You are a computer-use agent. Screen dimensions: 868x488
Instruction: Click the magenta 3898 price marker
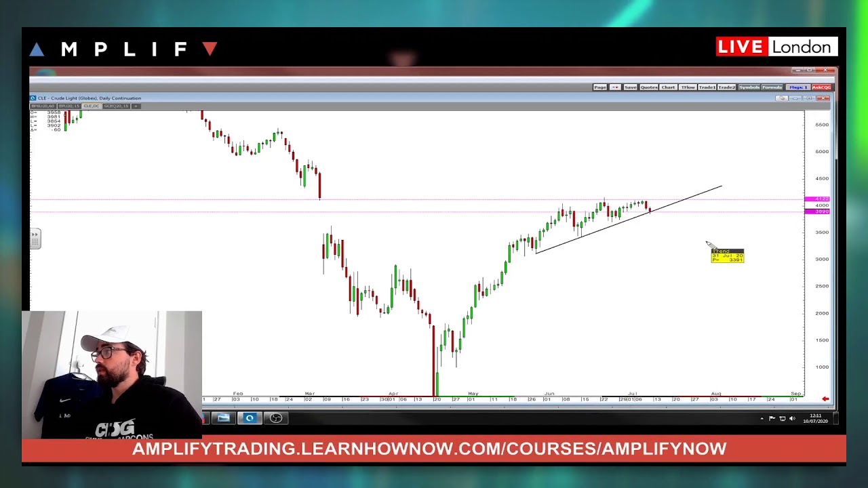(817, 211)
